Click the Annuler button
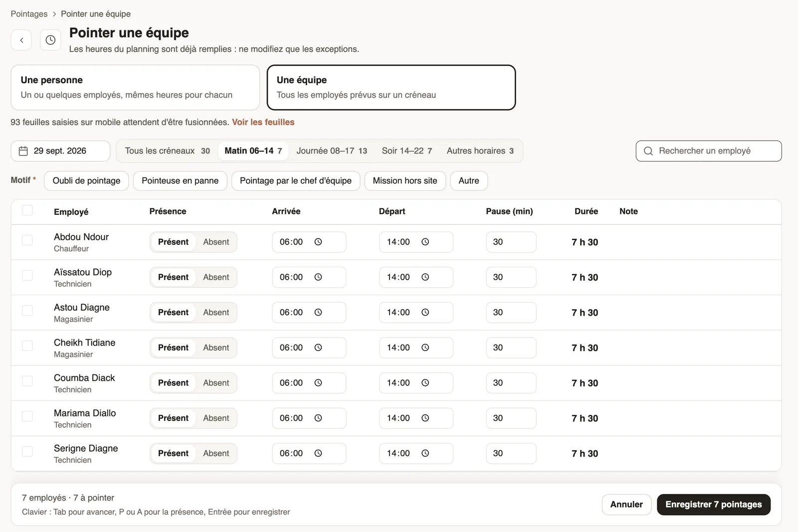Screen dimensions: 798x532 click(x=626, y=505)
